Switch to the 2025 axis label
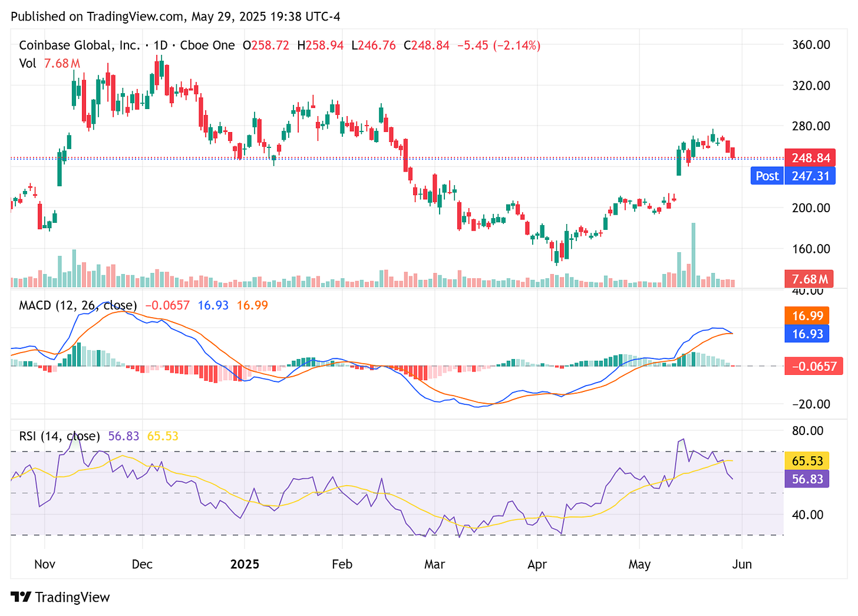The width and height of the screenshot is (858, 616). point(245,564)
